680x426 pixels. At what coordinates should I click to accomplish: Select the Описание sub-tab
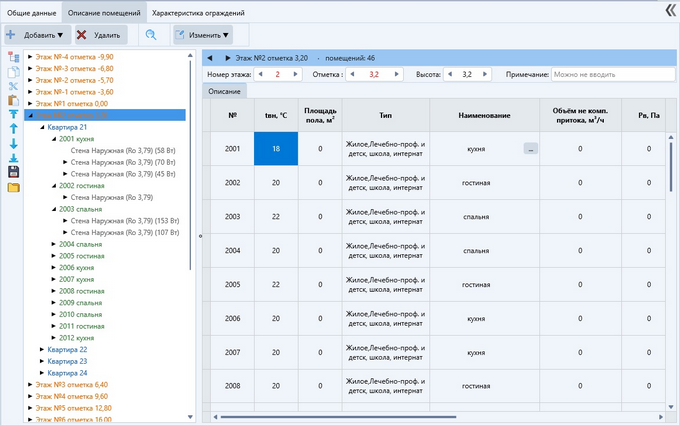pyautogui.click(x=224, y=91)
